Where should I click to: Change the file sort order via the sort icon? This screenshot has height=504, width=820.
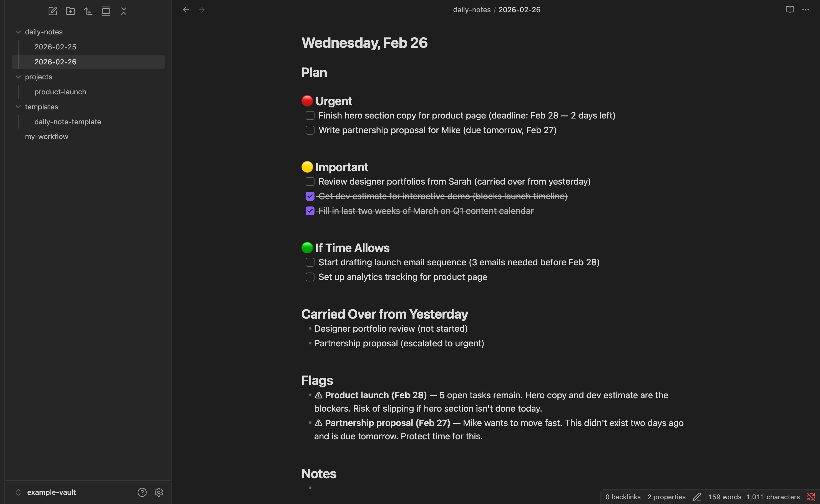click(x=88, y=11)
